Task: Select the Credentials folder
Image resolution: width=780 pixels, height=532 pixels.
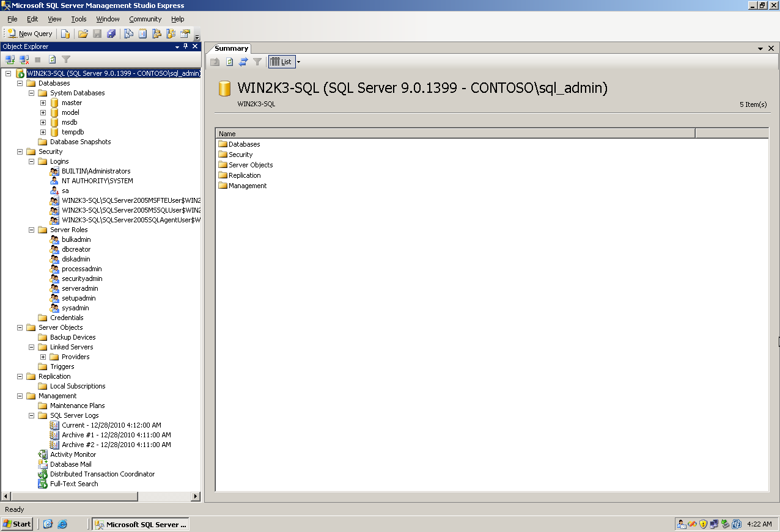Action: click(67, 318)
